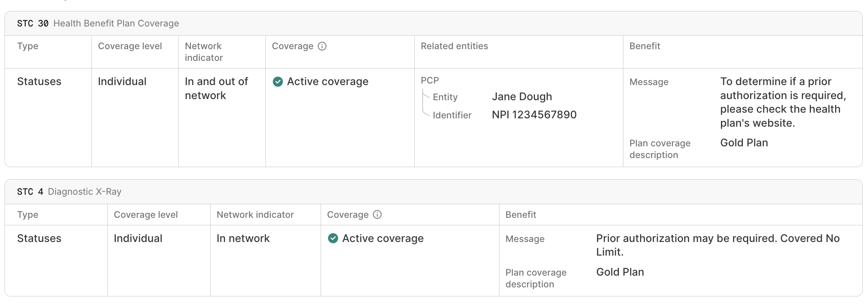Viewport: 868px width, 304px height.
Task: Click 'Network indicator' header in STC 30 table
Action: 204,52
